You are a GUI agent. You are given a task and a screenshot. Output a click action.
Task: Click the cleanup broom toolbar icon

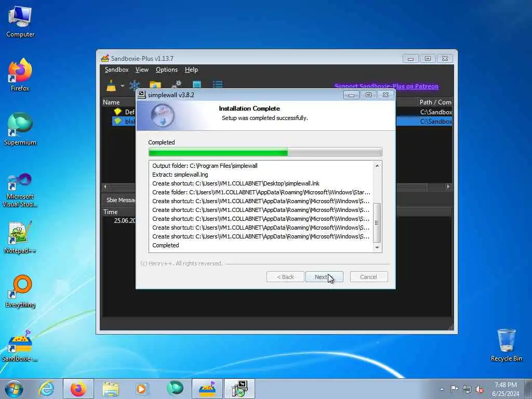[x=111, y=85]
